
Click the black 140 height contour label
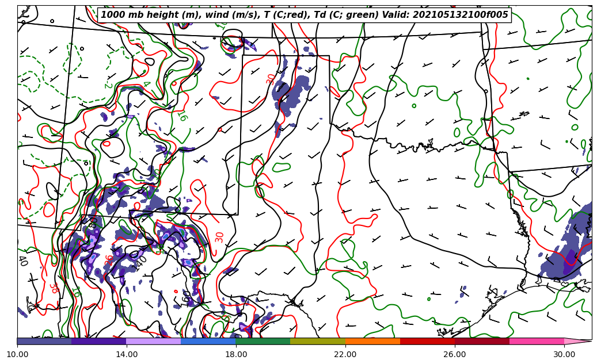tap(139, 263)
